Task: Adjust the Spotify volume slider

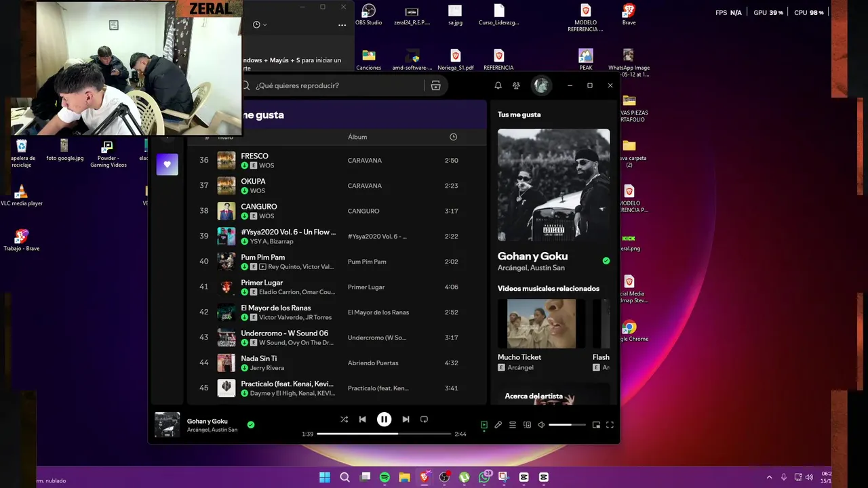Action: (x=567, y=425)
